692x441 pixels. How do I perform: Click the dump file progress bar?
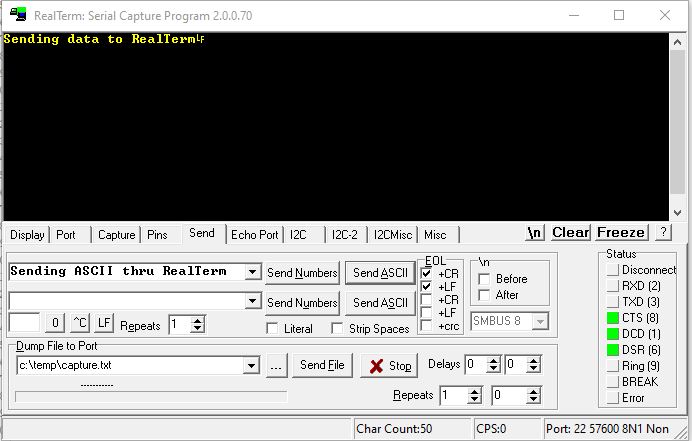[150, 397]
